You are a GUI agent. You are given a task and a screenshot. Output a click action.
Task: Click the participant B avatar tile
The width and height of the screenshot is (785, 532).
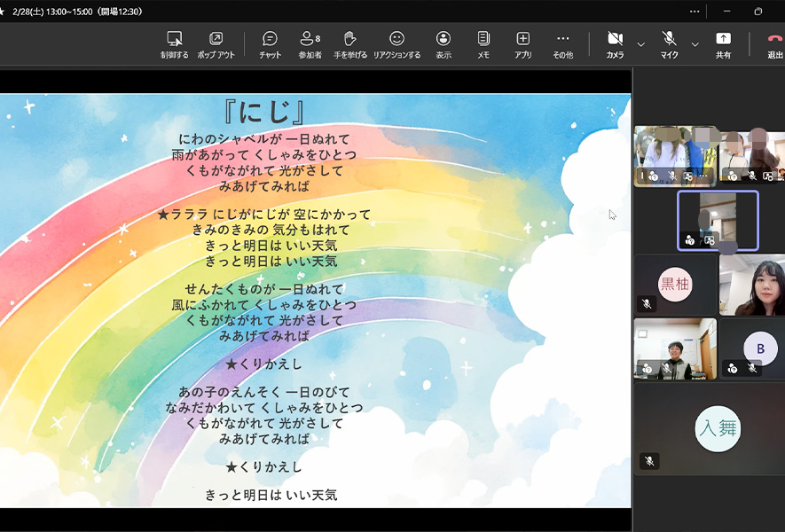coord(759,349)
